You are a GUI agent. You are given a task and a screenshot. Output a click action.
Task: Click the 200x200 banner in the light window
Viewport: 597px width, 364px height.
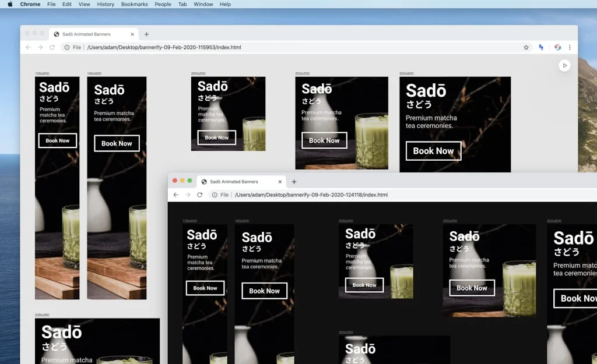point(228,114)
